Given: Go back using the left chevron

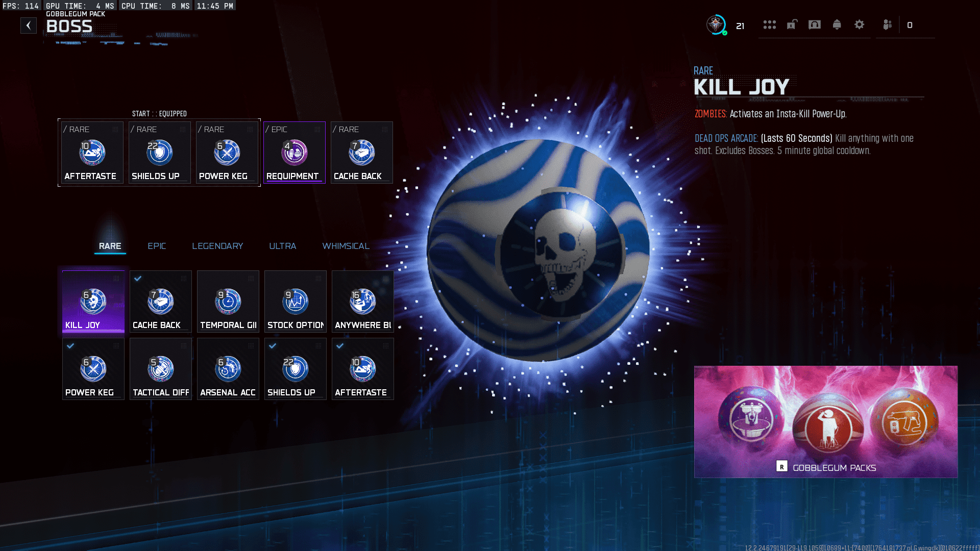Looking at the screenshot, I should tap(29, 26).
